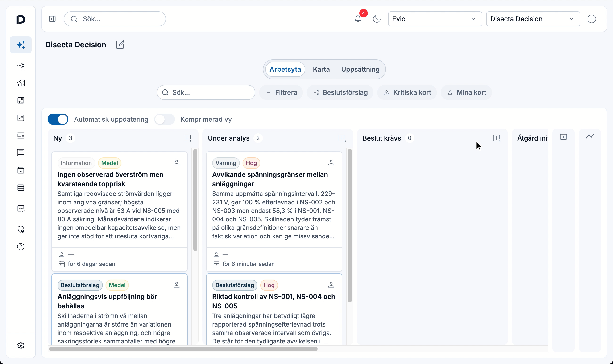Filter by Beslutsförslag button
Screen dimensions: 613x364
[340, 92]
